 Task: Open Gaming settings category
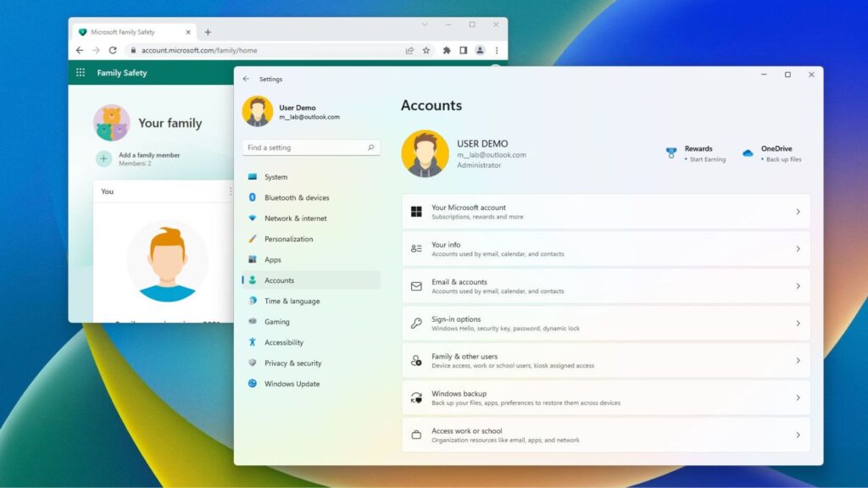(311, 321)
